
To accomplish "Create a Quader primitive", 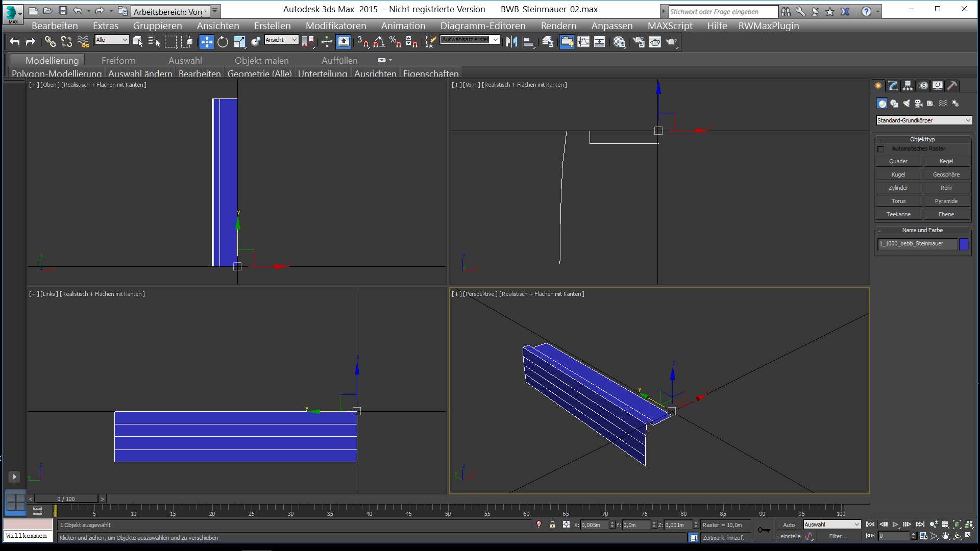I will [898, 161].
